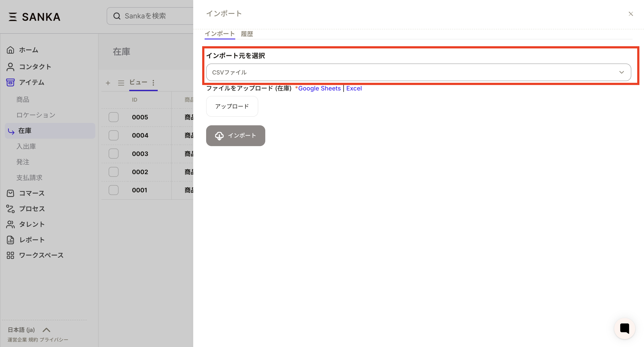644x347 pixels.
Task: Switch to the 履歴 tab
Action: [x=247, y=34]
